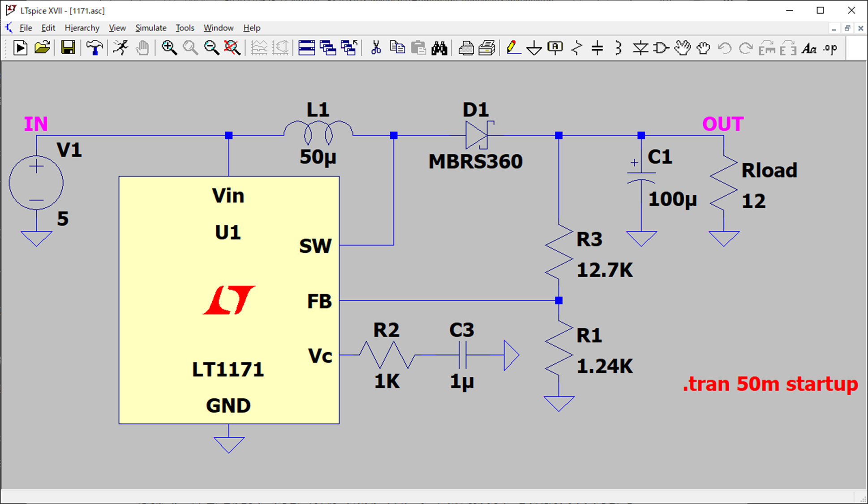Print the schematic with the printer icon
Screen dimensions: 868x504
pos(466,47)
